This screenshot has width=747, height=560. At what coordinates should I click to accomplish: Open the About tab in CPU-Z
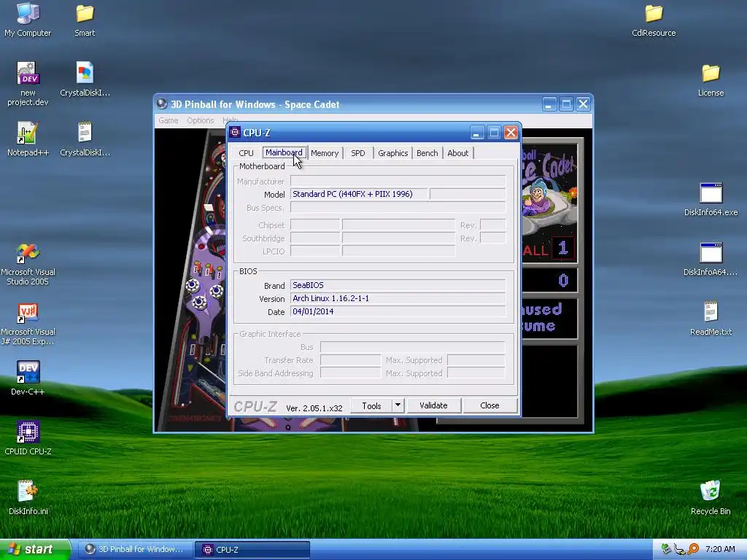click(457, 153)
